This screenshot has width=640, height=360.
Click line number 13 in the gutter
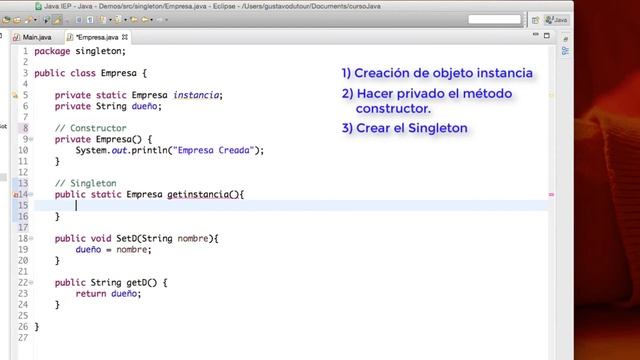click(x=23, y=183)
